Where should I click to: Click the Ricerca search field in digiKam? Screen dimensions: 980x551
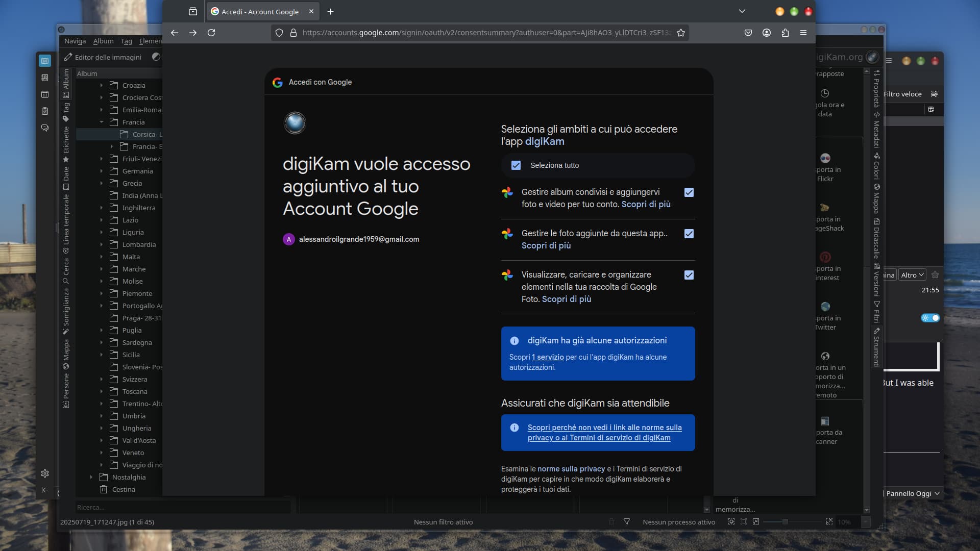tap(183, 507)
